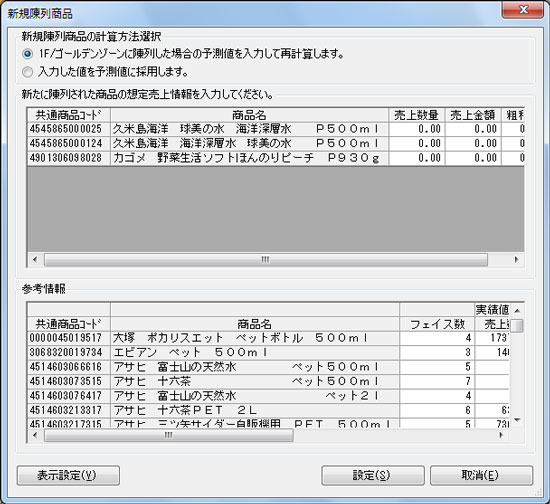Click the 表示設定(V) button
550x504 pixels.
pos(68,476)
